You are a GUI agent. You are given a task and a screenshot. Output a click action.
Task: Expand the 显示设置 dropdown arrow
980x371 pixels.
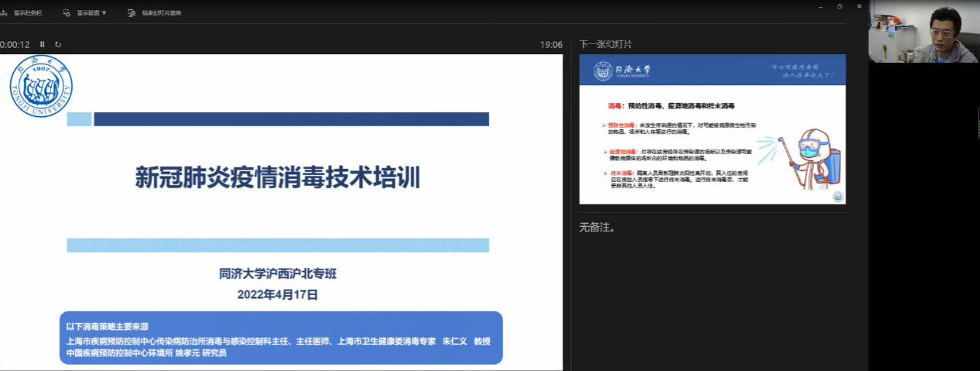[105, 13]
